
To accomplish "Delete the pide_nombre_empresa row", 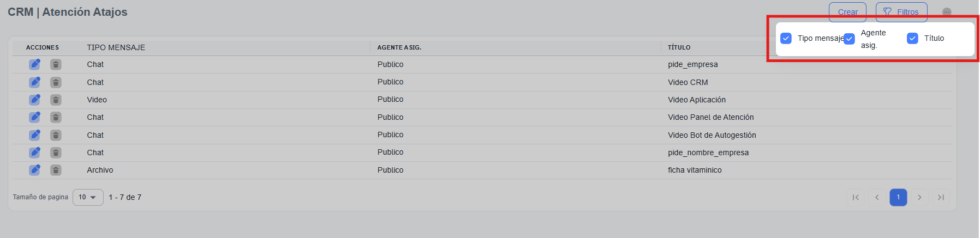I will 56,153.
